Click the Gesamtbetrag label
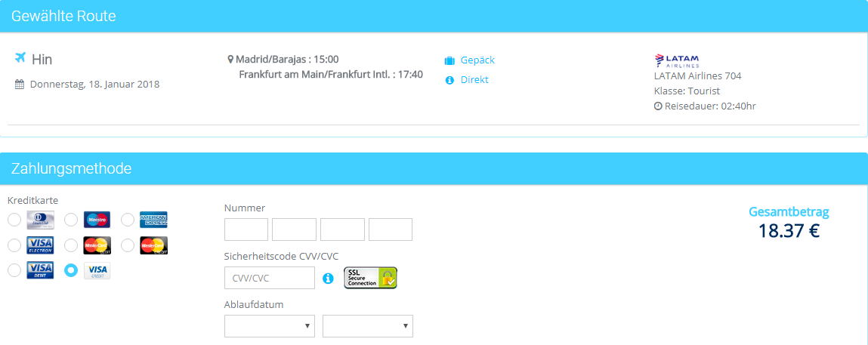This screenshot has width=868, height=345. 789,211
